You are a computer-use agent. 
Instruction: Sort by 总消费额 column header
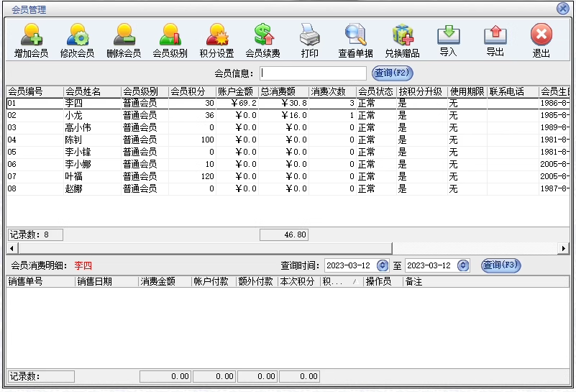(x=283, y=91)
